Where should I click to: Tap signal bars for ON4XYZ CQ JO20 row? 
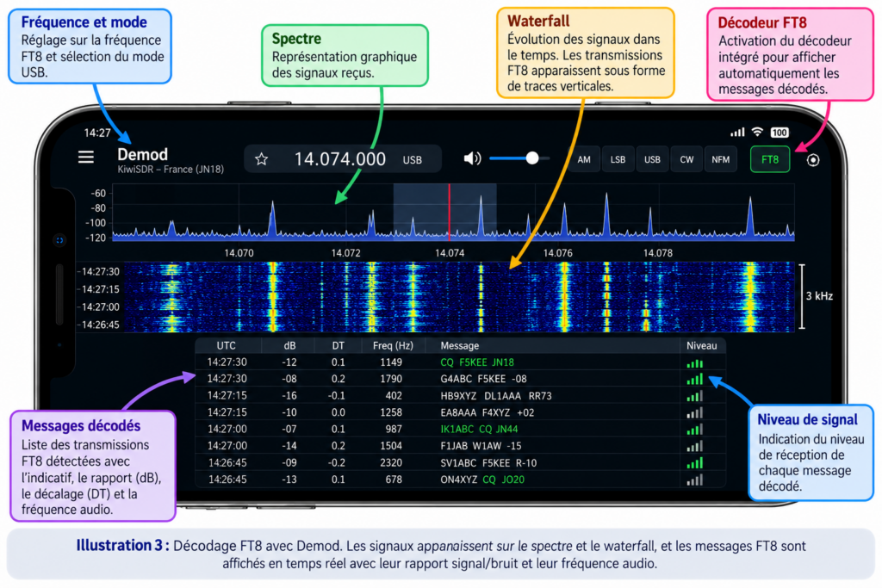tap(695, 480)
